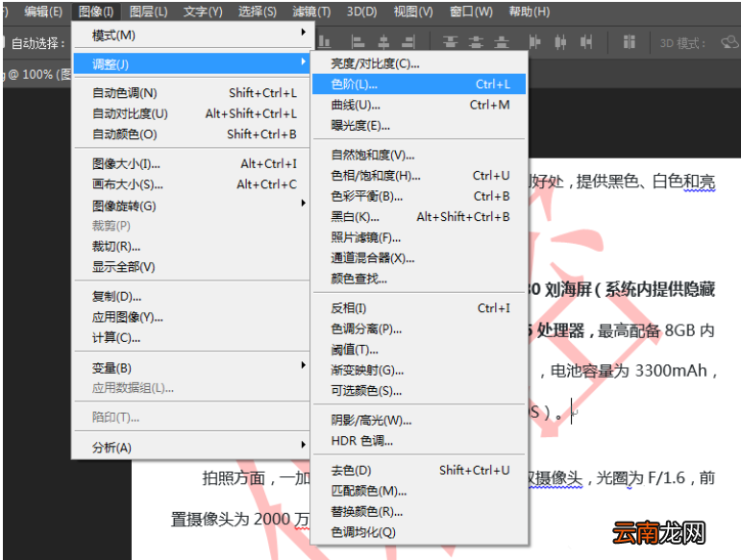741x560 pixels.
Task: Apply 色调均化(Q) adjustment
Action: click(x=419, y=532)
